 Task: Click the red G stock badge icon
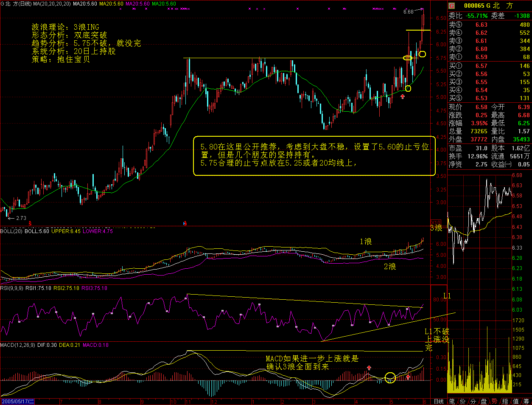[452, 6]
